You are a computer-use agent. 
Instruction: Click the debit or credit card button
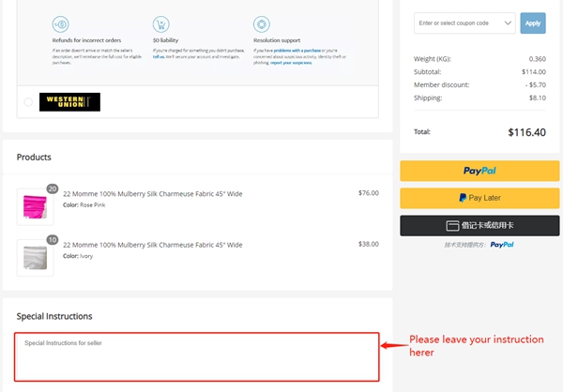point(479,225)
